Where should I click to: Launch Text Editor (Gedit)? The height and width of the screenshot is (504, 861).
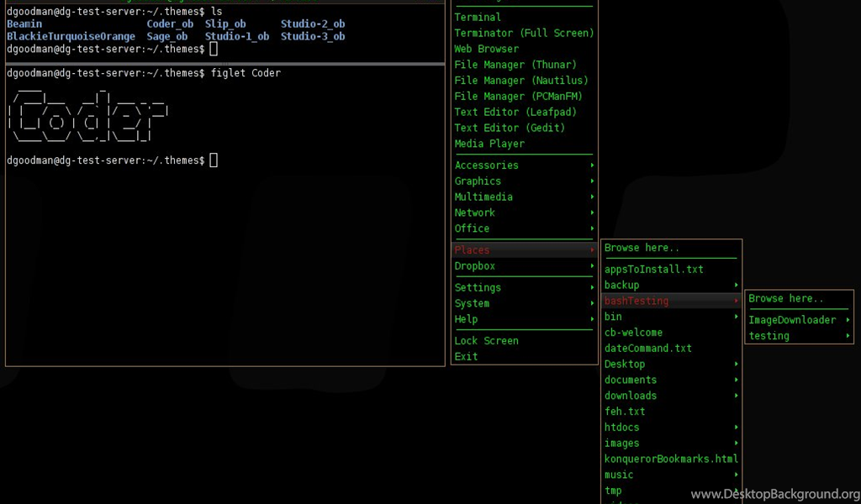(x=524, y=129)
